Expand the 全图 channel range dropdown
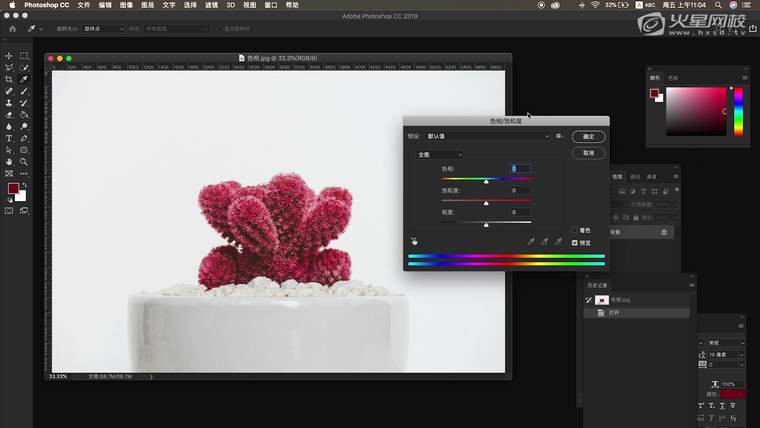Viewport: 760px width, 428px height. tap(439, 154)
